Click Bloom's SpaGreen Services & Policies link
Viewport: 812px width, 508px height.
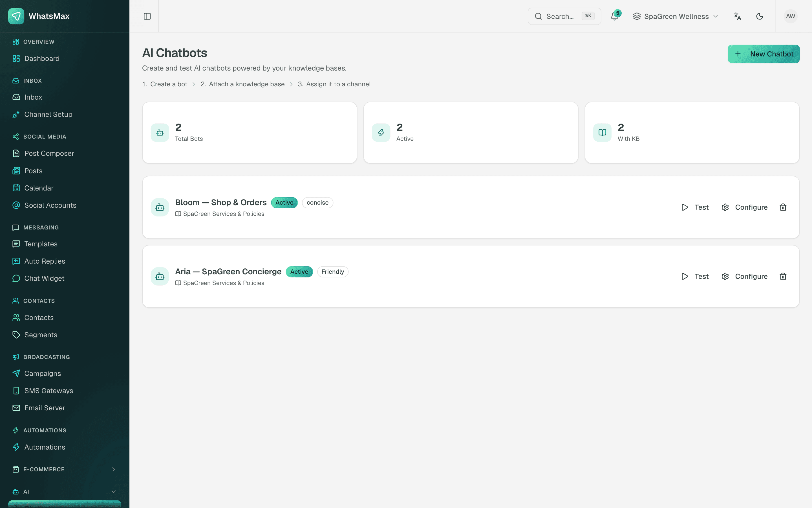(220, 214)
